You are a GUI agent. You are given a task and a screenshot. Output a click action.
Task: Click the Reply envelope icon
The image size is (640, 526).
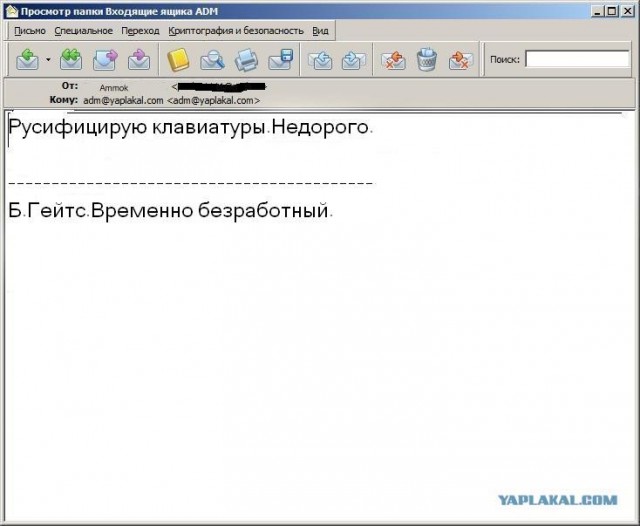point(27,60)
